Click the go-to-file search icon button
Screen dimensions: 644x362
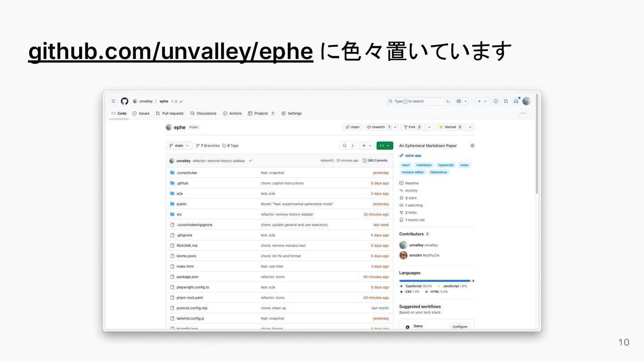344,146
